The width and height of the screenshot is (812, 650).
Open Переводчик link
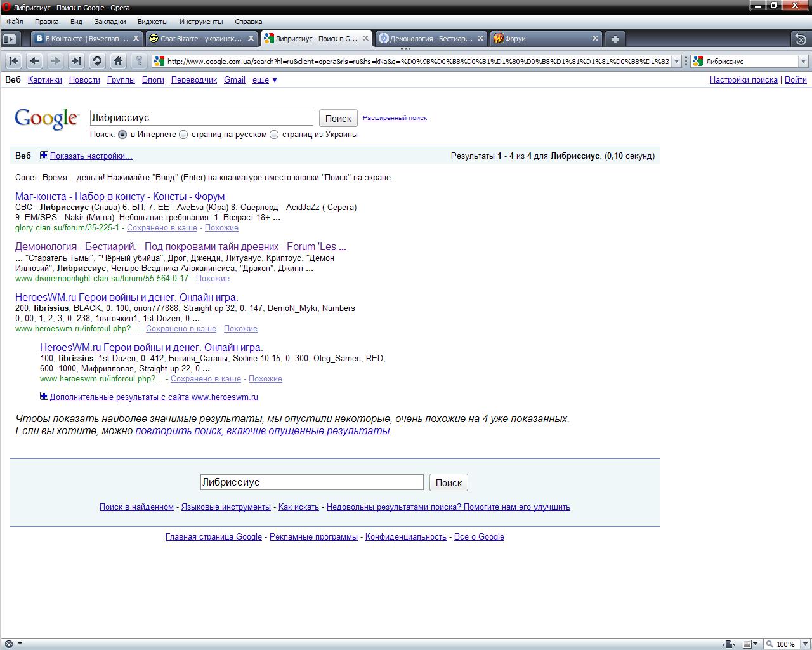(x=194, y=80)
